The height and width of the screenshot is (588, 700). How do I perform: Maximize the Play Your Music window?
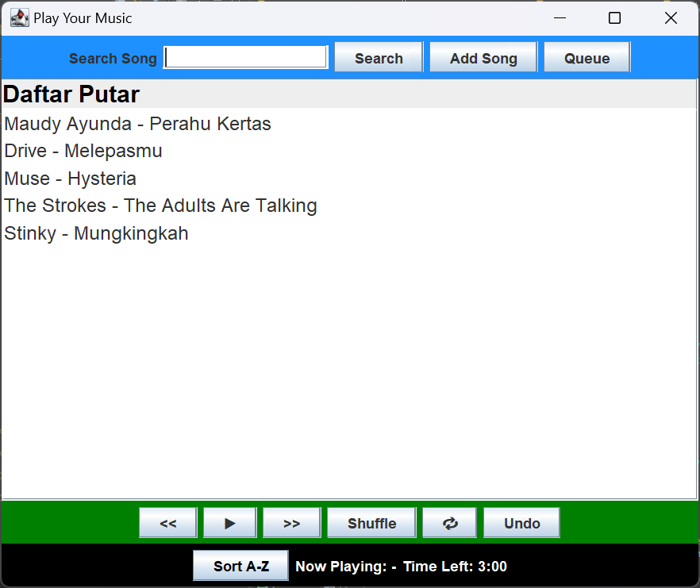pyautogui.click(x=614, y=17)
